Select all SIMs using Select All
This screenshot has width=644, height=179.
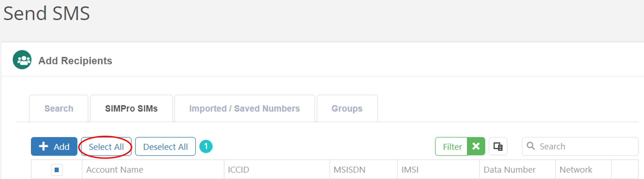coord(106,146)
